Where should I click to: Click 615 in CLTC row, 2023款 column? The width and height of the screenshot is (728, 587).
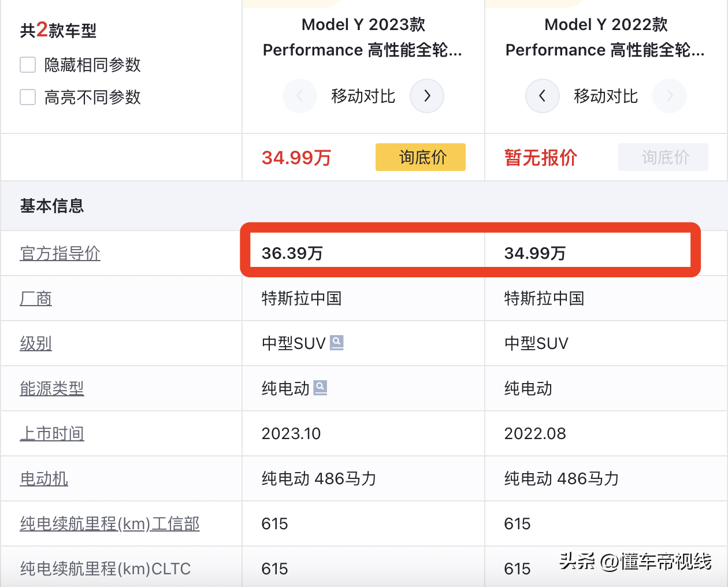click(274, 569)
